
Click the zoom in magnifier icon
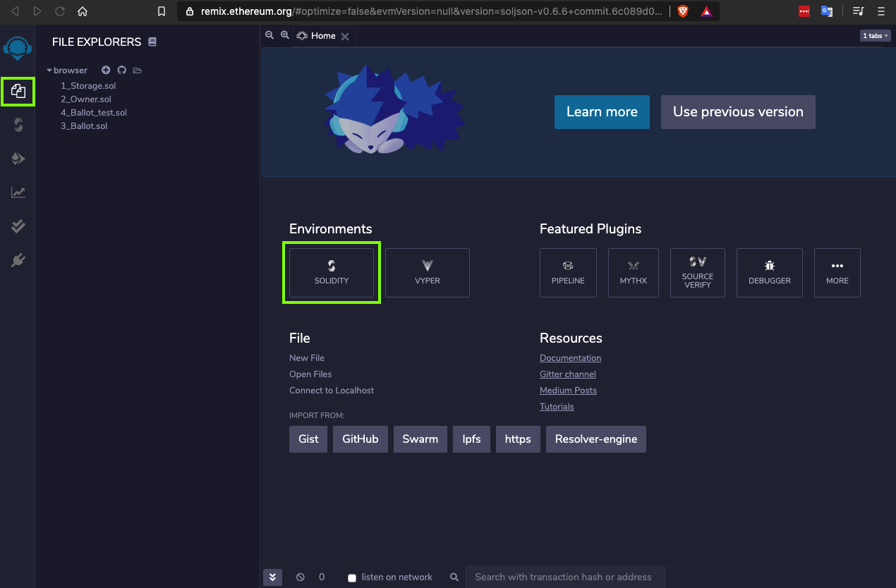coord(285,35)
